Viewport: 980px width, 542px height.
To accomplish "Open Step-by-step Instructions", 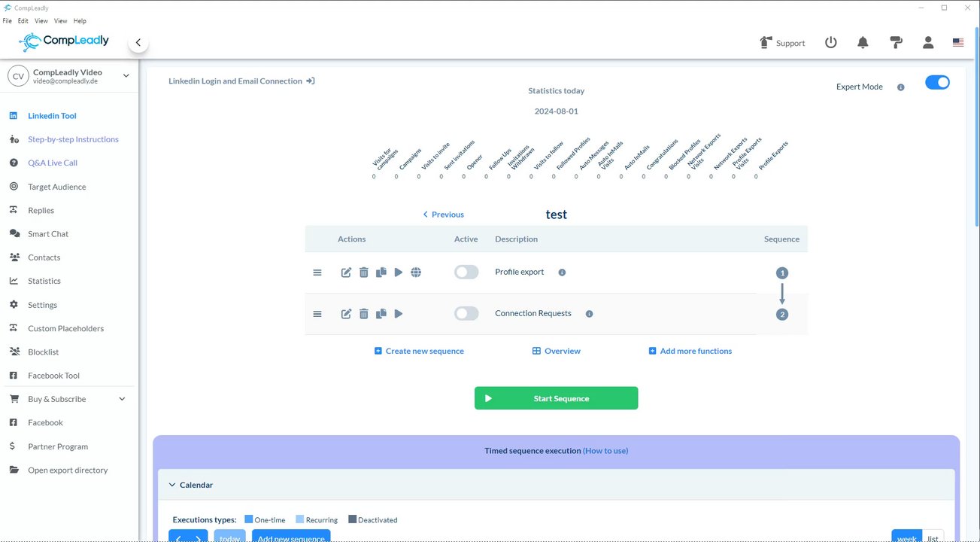I will [x=73, y=139].
